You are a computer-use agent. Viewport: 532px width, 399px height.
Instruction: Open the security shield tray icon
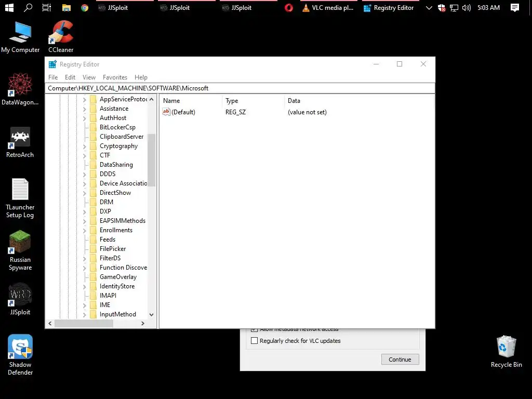442,8
